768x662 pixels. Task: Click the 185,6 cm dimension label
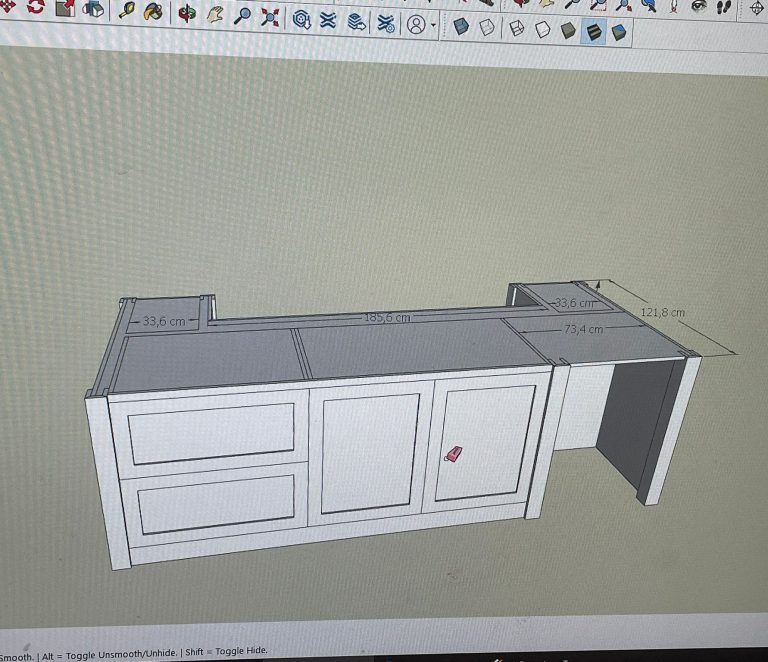tap(387, 317)
